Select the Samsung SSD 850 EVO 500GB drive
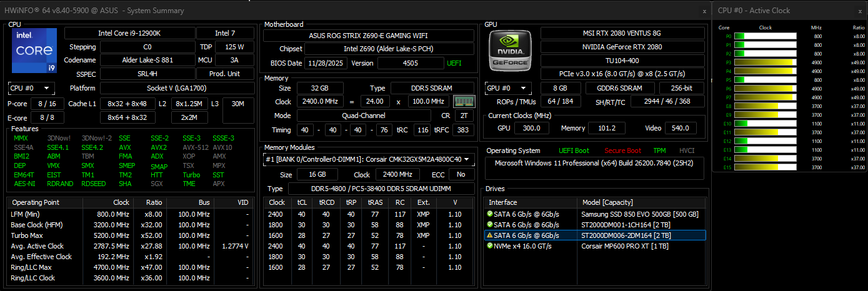868x291 pixels. 594,214
